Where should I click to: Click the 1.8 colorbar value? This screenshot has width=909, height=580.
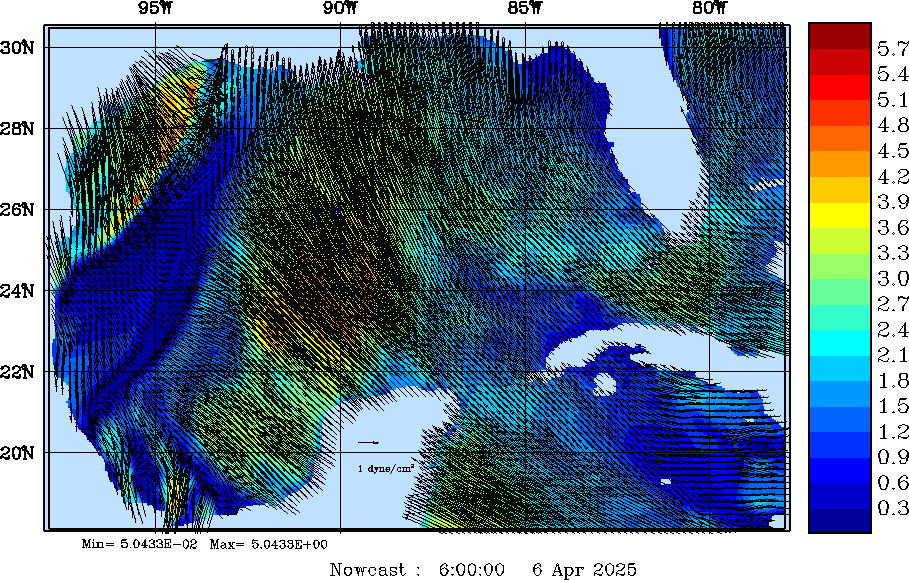(x=893, y=380)
